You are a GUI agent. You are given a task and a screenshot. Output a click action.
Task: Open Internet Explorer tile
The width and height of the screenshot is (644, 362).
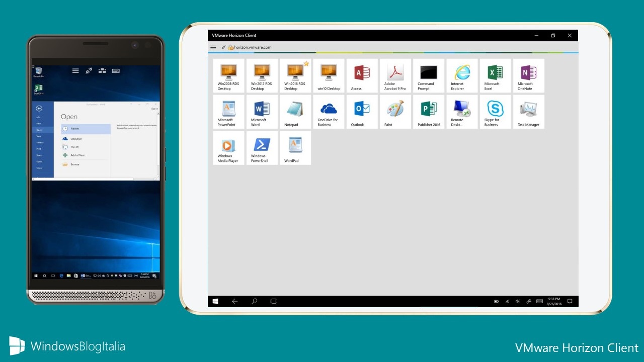[x=462, y=76]
